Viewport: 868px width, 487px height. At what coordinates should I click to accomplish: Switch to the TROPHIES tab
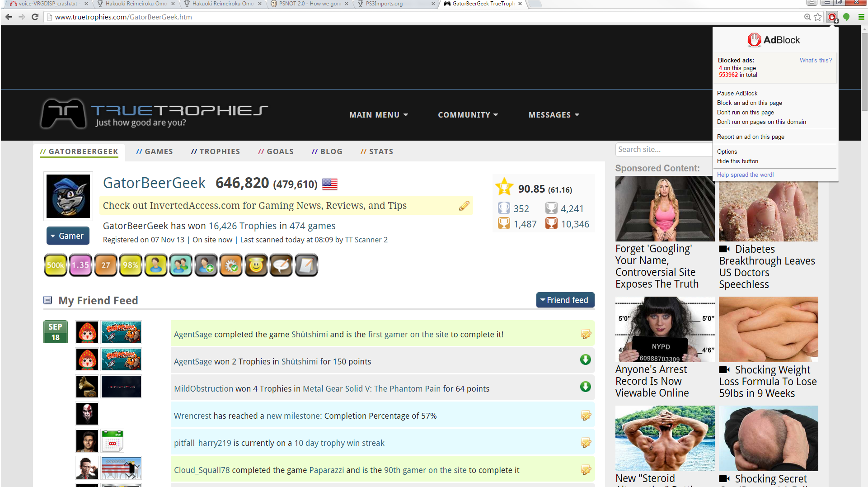(216, 151)
